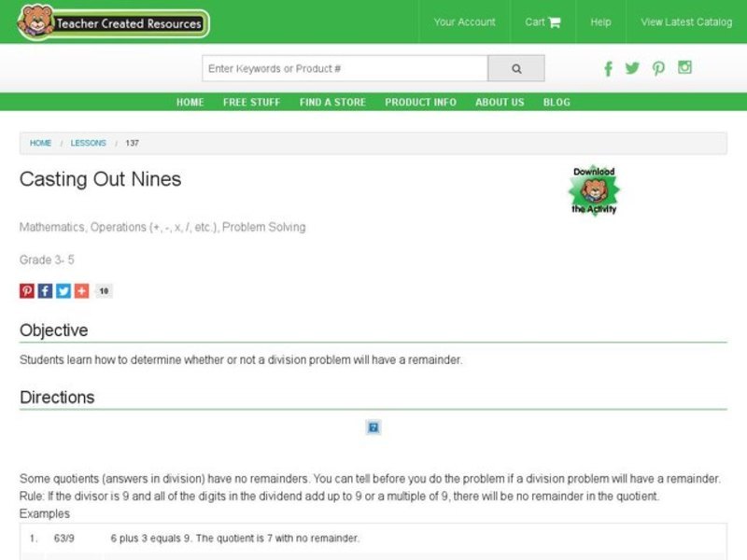Screen dimensions: 747x560
Task: Open the shopping Cart
Action: coord(543,22)
